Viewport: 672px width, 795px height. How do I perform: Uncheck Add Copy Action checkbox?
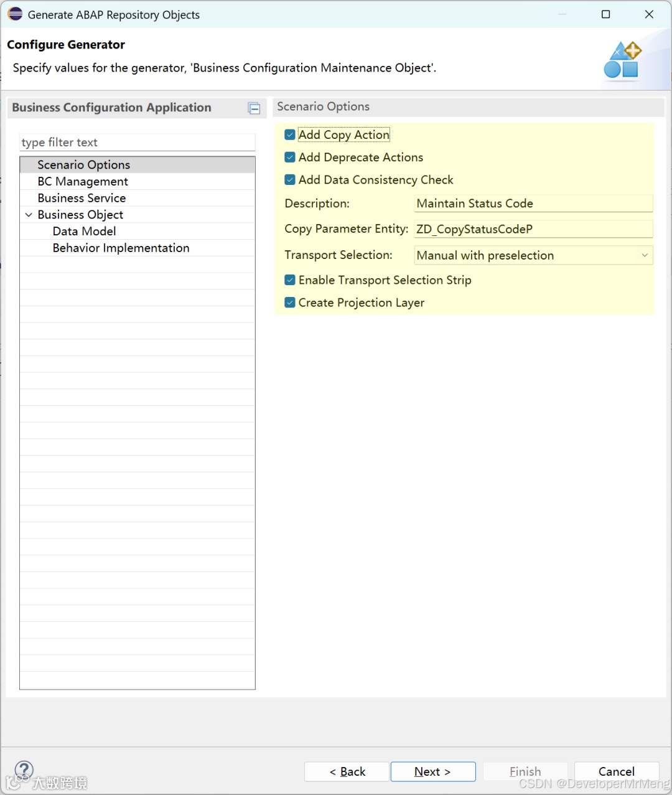tap(290, 134)
